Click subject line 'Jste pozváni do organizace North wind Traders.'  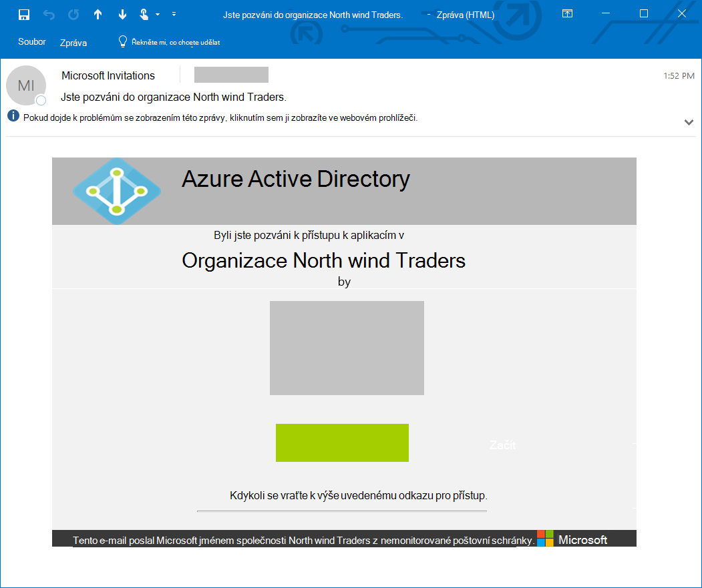[174, 97]
